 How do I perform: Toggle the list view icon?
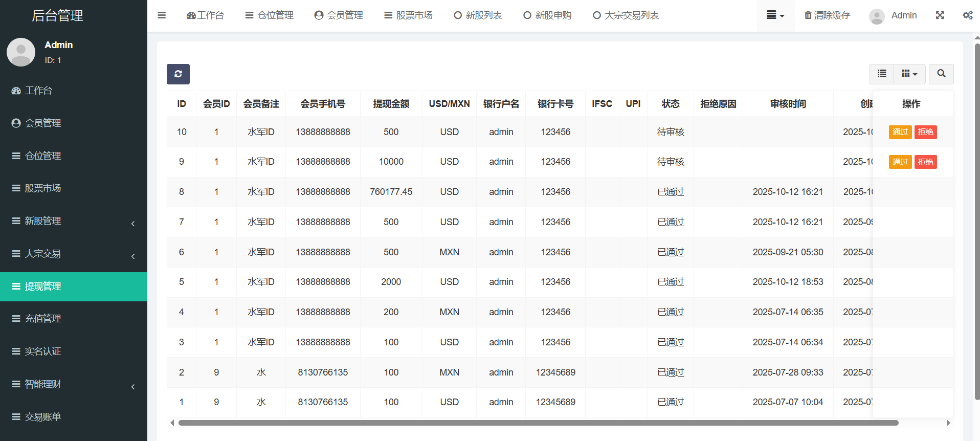881,74
